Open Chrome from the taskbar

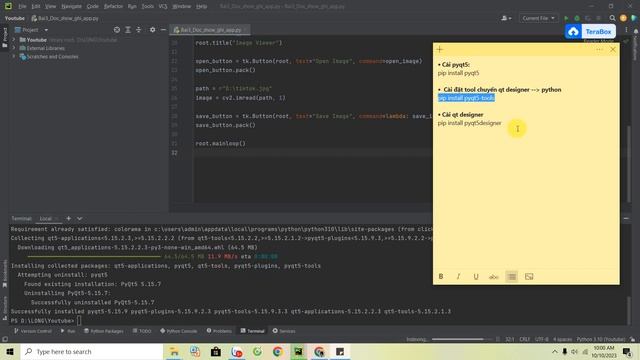(x=278, y=351)
